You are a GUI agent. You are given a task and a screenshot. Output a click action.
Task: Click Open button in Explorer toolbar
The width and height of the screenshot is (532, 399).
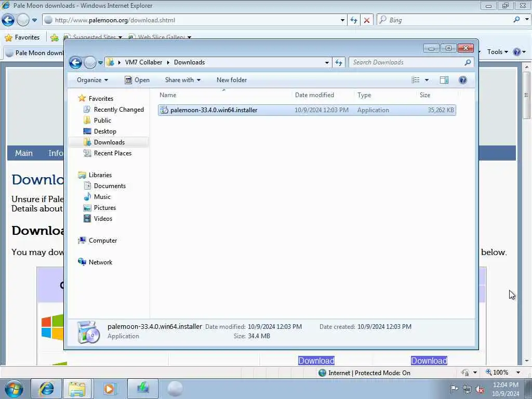pyautogui.click(x=137, y=80)
